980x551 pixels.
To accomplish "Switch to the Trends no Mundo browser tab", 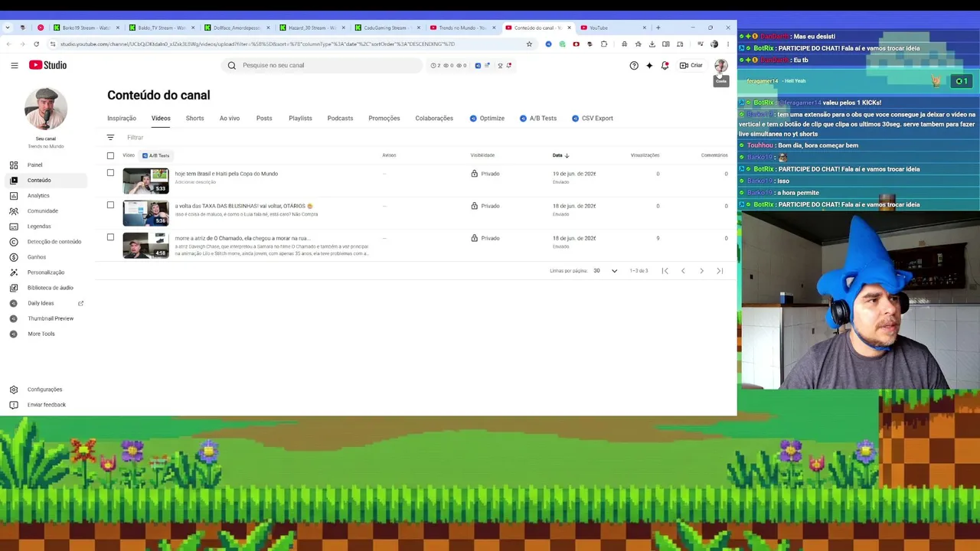I will point(462,28).
